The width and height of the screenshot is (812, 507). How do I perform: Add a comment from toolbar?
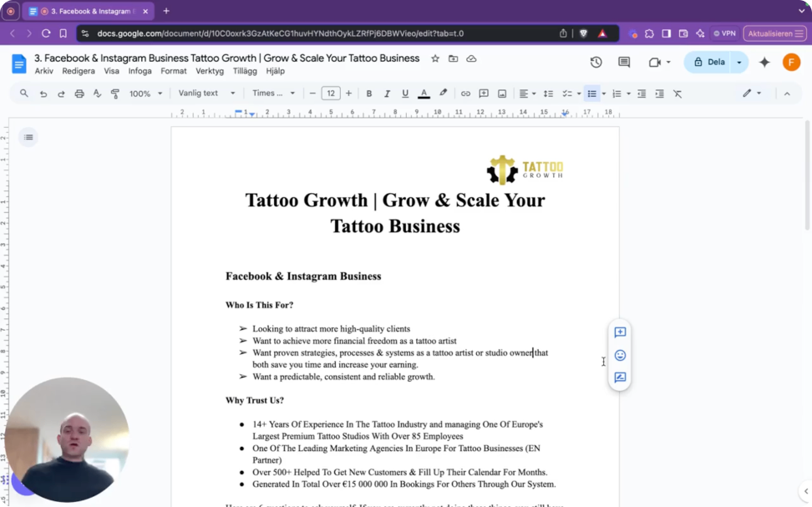484,94
